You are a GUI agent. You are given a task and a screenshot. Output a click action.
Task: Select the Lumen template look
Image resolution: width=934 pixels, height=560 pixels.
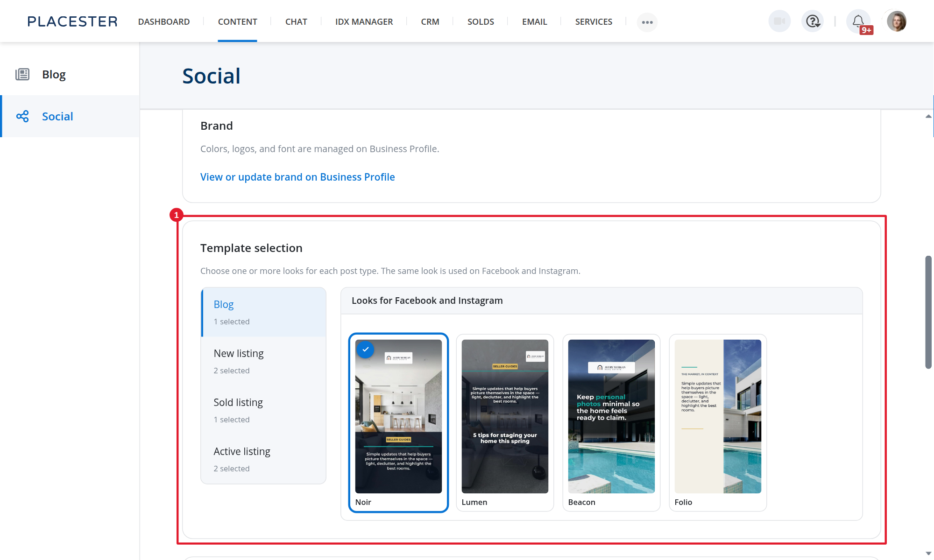(x=505, y=423)
